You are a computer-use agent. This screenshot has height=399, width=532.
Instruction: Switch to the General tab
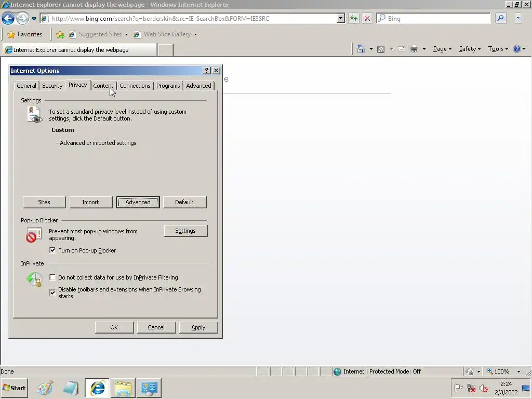pyautogui.click(x=26, y=86)
